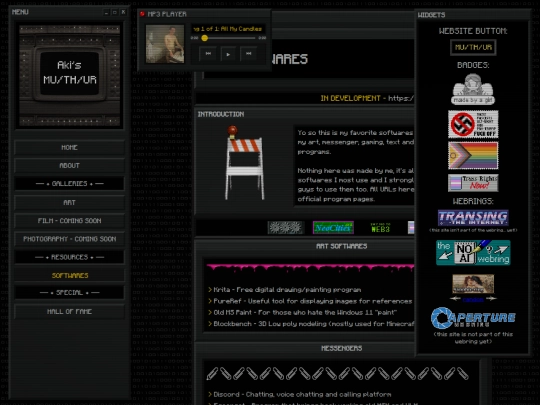Click the random link under painting webring
This screenshot has width=540, height=405.
pos(473,300)
